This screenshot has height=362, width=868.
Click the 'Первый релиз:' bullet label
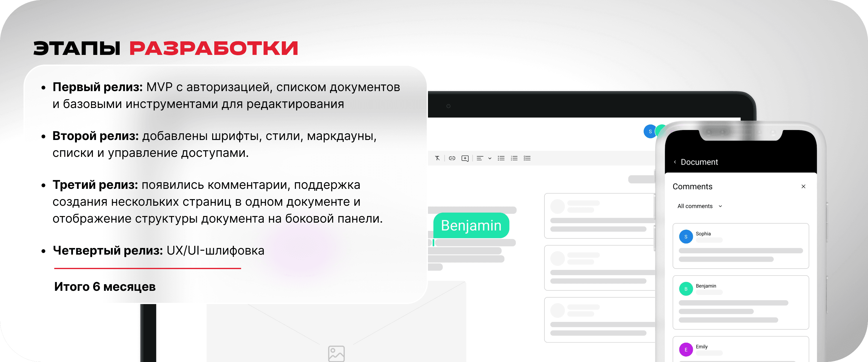click(98, 87)
